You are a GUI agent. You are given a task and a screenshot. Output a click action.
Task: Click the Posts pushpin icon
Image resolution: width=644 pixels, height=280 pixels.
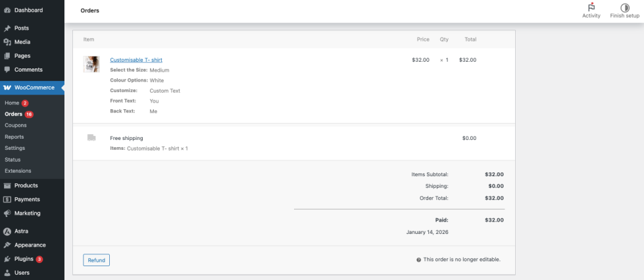point(7,28)
